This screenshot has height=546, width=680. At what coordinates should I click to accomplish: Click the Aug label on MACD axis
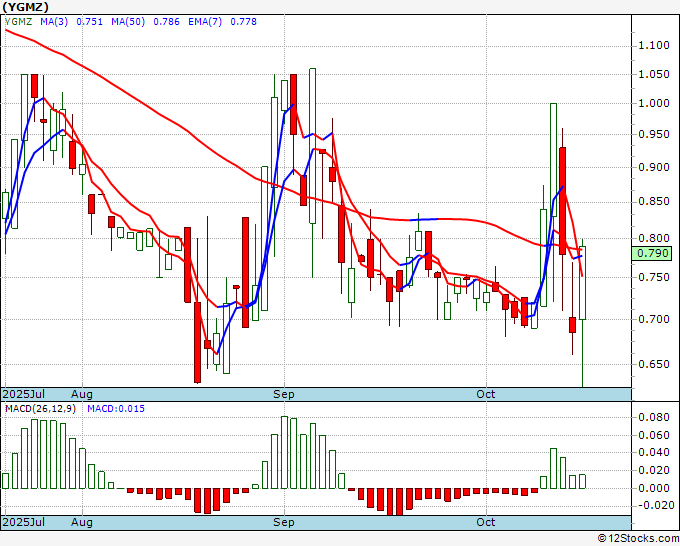pyautogui.click(x=82, y=522)
